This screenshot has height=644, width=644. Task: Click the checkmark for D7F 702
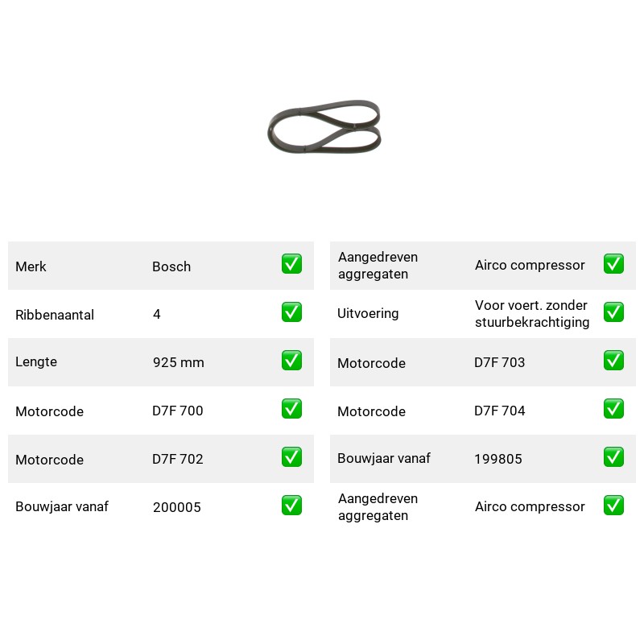click(x=291, y=457)
